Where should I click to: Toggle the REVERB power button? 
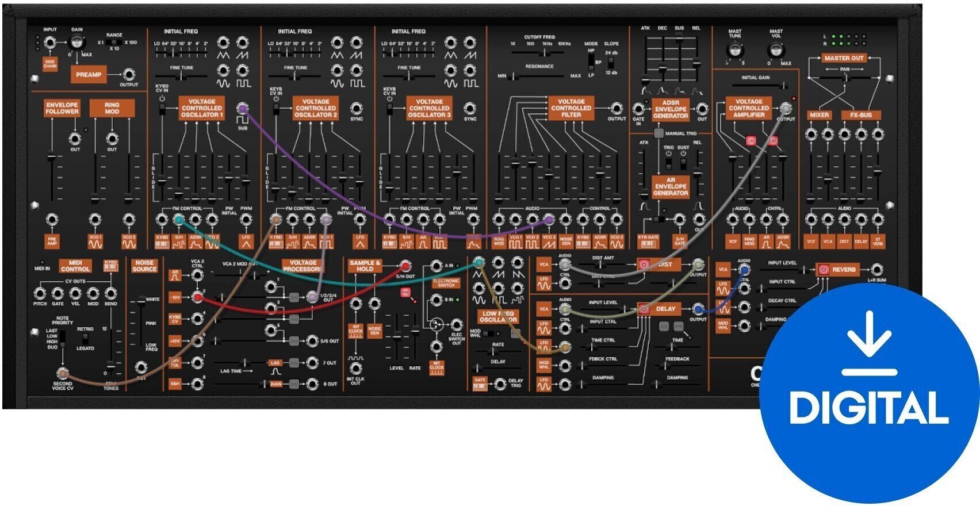pos(823,269)
